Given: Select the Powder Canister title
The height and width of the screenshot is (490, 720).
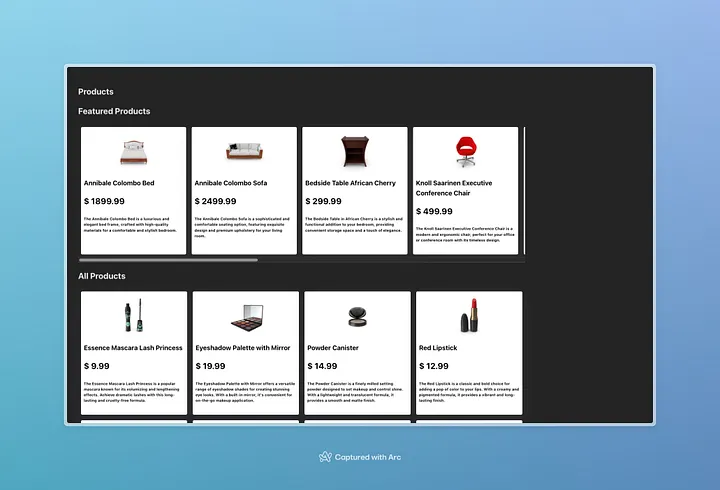Looking at the screenshot, I should click(333, 348).
